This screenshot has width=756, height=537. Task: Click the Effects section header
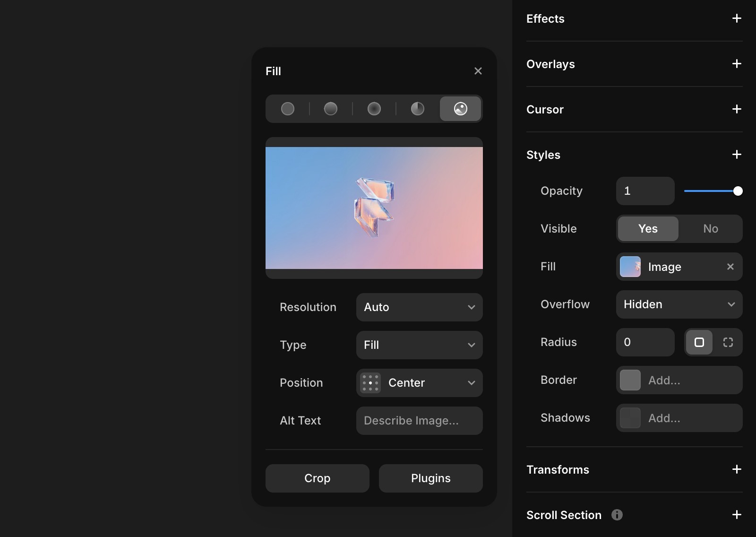545,18
